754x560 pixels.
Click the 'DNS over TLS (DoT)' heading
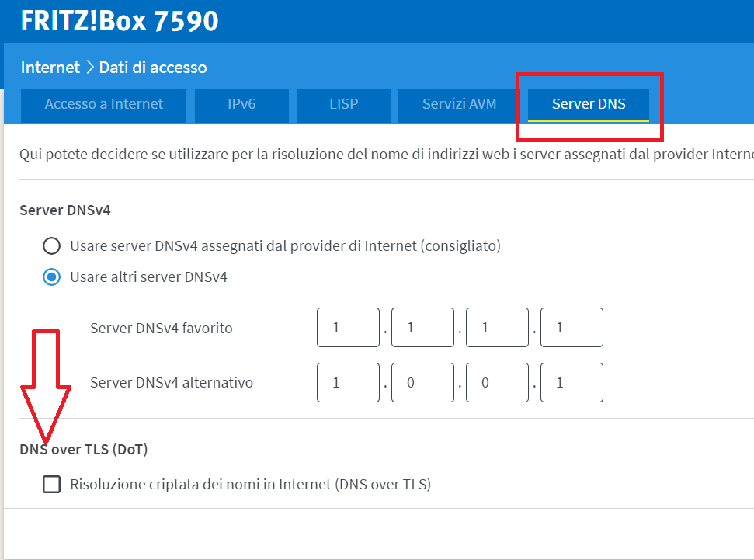click(x=84, y=450)
